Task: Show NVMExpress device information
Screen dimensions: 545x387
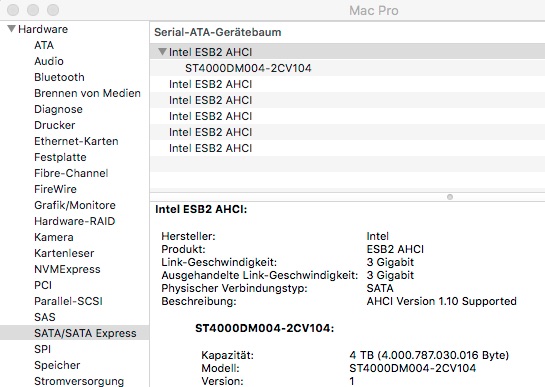Action: pyautogui.click(x=67, y=269)
